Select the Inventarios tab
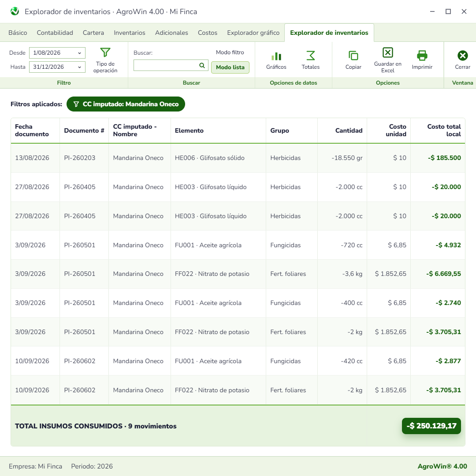This screenshot has width=476, height=476. (130, 33)
